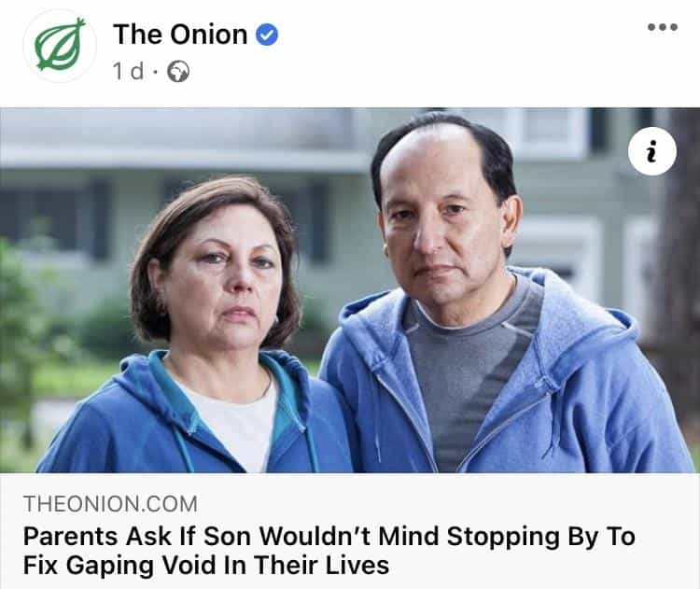Image resolution: width=700 pixels, height=589 pixels.
Task: Open The Onion page name link
Action: [x=180, y=35]
